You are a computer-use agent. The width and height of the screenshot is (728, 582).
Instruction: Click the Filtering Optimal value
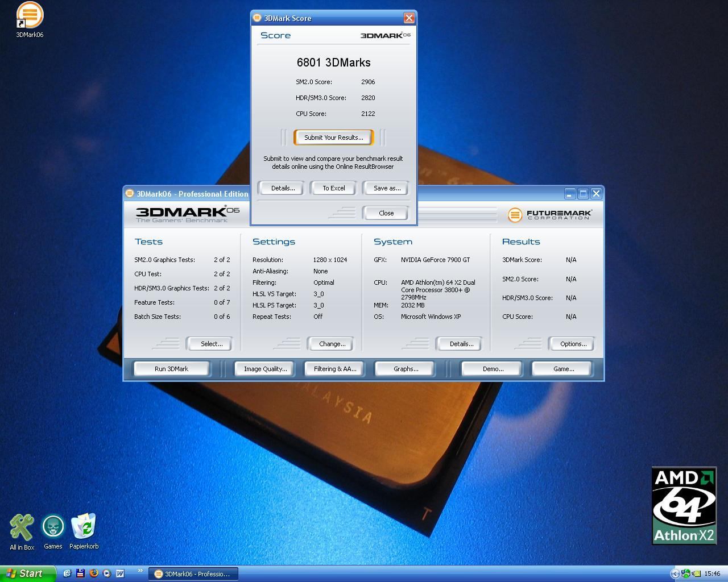tap(324, 282)
